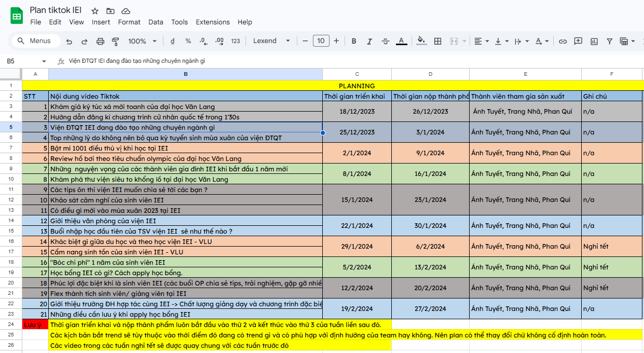The height and width of the screenshot is (353, 644).
Task: Toggle Strikethrough formatting
Action: [x=385, y=41]
